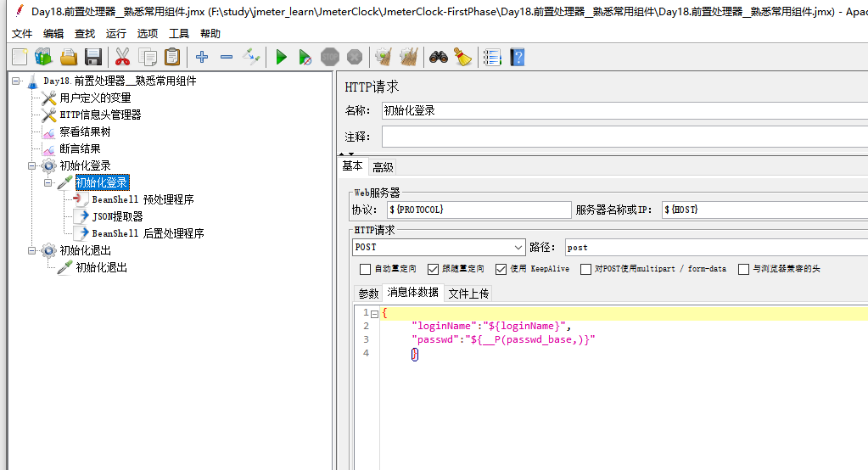Click the loginName line in body editor
868x470 pixels.
491,326
